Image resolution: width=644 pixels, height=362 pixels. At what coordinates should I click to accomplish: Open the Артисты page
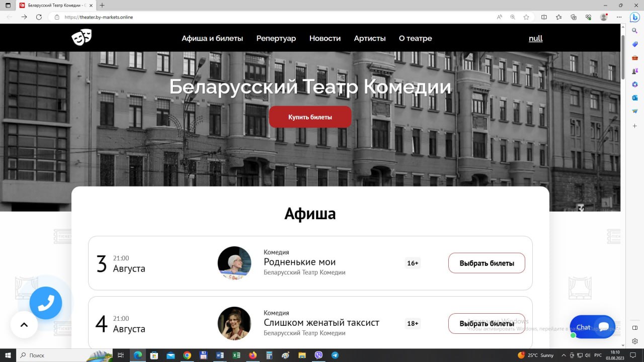pyautogui.click(x=370, y=38)
